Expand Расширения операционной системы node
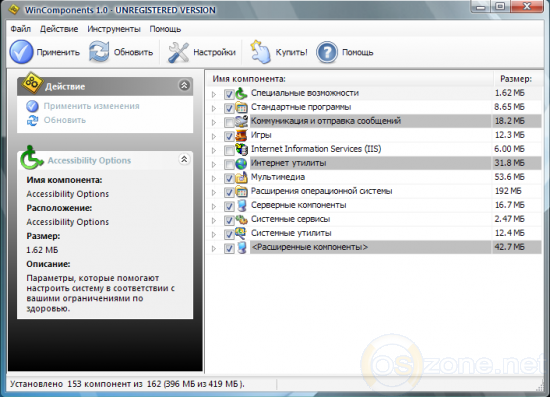The width and height of the screenshot is (550, 397). (214, 193)
